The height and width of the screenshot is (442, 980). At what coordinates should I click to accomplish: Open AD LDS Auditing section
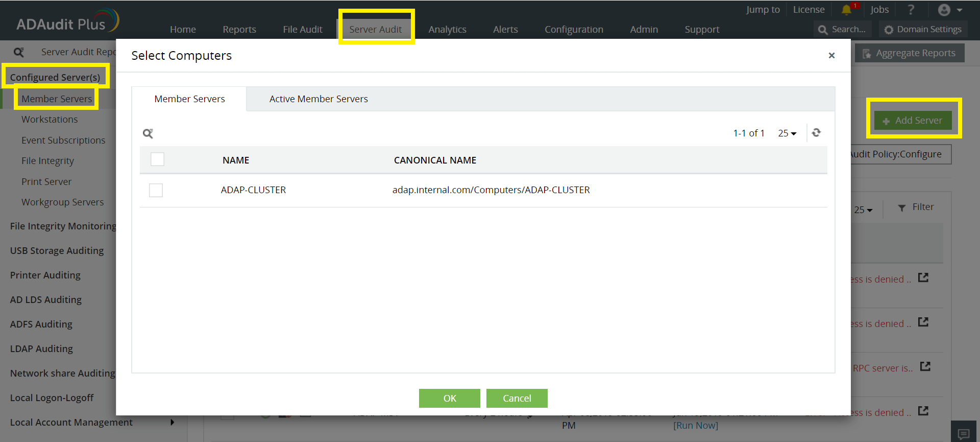coord(45,299)
